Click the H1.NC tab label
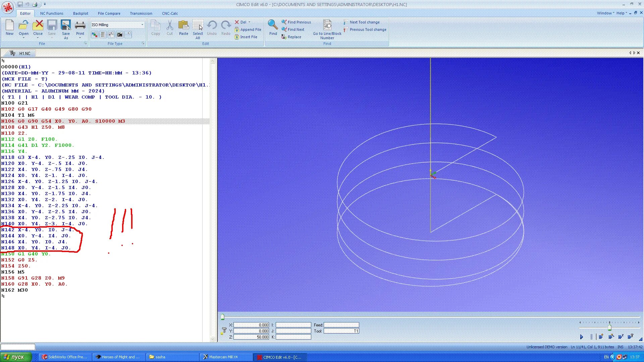 tap(24, 53)
